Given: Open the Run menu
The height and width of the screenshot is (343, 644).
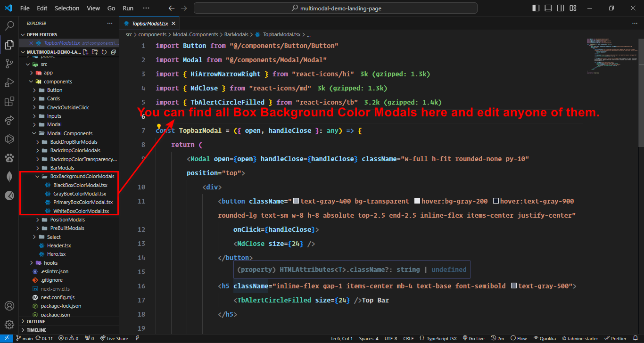Looking at the screenshot, I should 128,8.
